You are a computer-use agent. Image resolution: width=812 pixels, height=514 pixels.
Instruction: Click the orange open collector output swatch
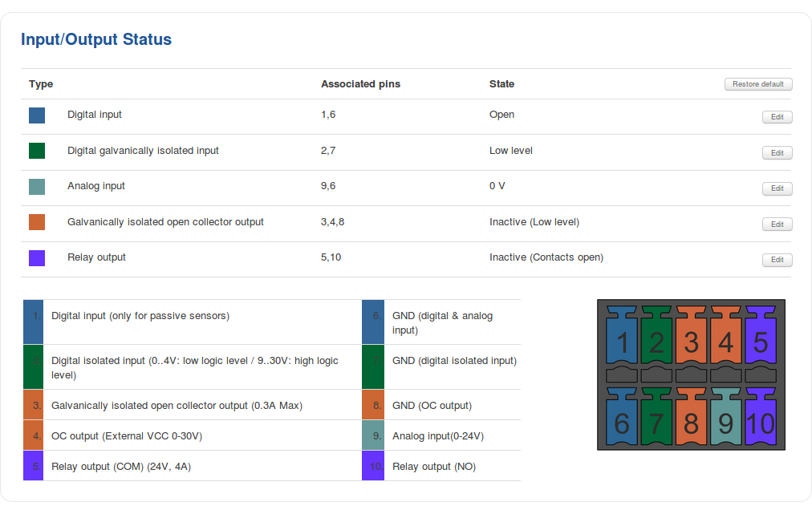(x=37, y=222)
